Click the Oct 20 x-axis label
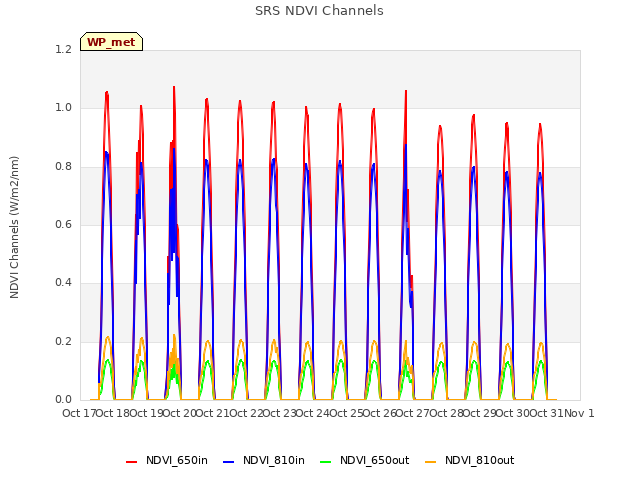640x480 pixels. 179,413
